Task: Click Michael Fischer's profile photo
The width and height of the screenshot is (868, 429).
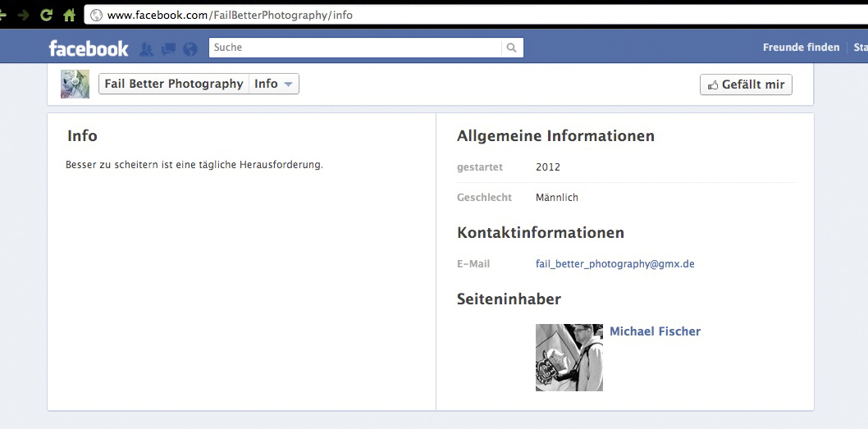Action: point(569,357)
